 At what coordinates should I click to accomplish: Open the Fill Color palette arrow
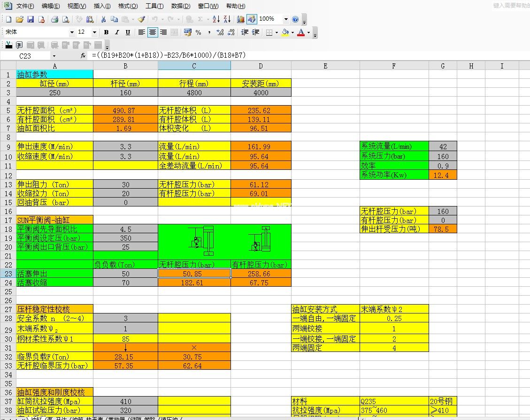click(x=292, y=32)
